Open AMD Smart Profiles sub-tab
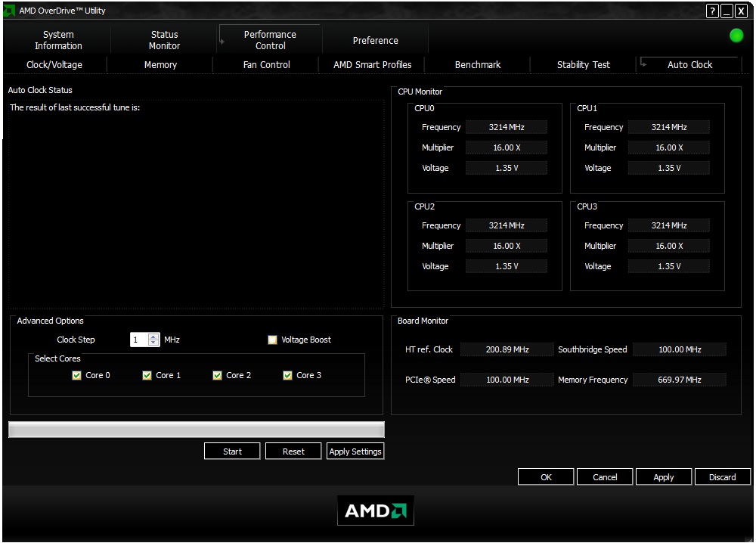756x543 pixels. [x=372, y=64]
